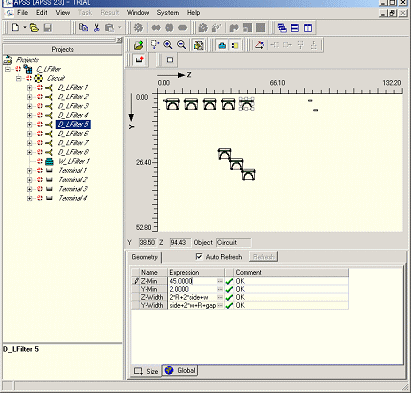Select the Projects root item
The image size is (411, 393).
pyautogui.click(x=27, y=60)
